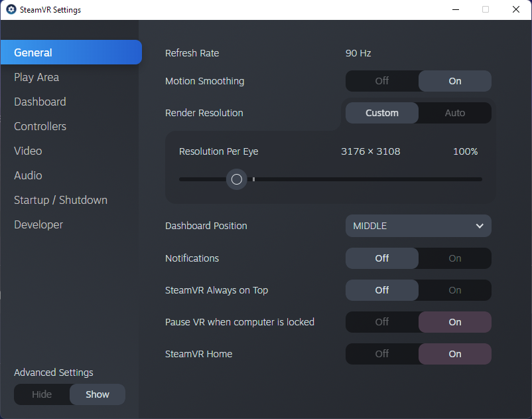Turn Motion Smoothing off
The width and height of the screenshot is (532, 419).
tap(382, 81)
